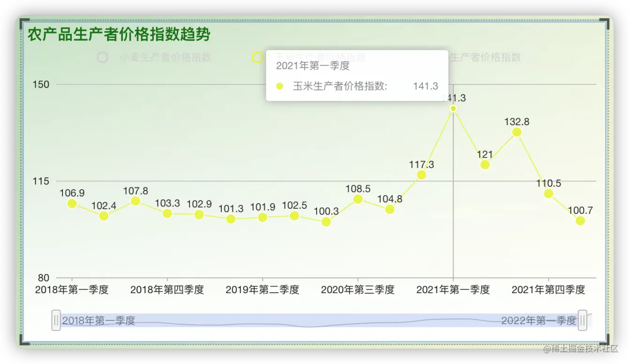The image size is (629, 364).
Task: Select the data point labeled 117.3
Action: pos(422,174)
